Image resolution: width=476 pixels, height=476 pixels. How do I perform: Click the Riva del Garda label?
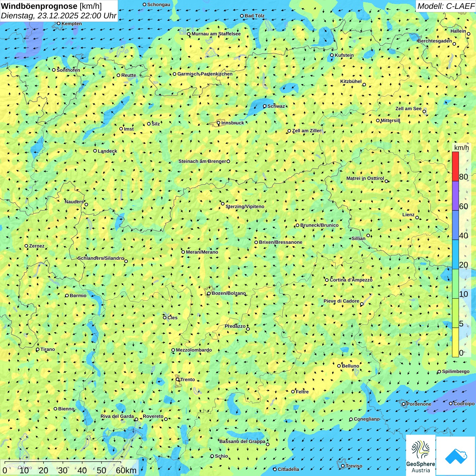[117, 416]
